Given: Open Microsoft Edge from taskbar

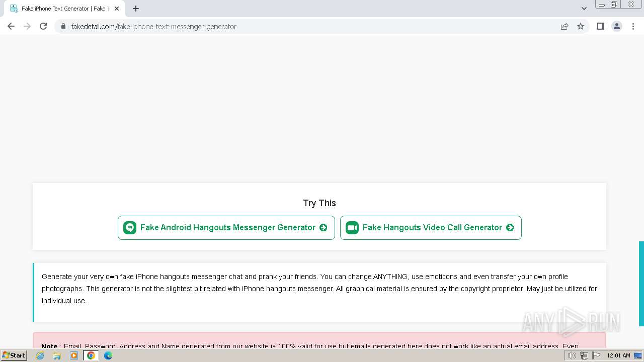Looking at the screenshot, I should (108, 355).
